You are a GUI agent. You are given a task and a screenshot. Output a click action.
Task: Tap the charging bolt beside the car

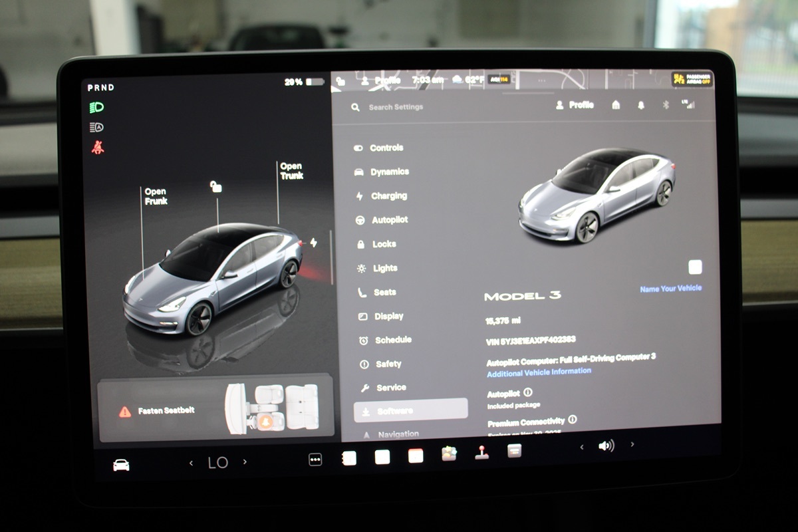coord(314,243)
